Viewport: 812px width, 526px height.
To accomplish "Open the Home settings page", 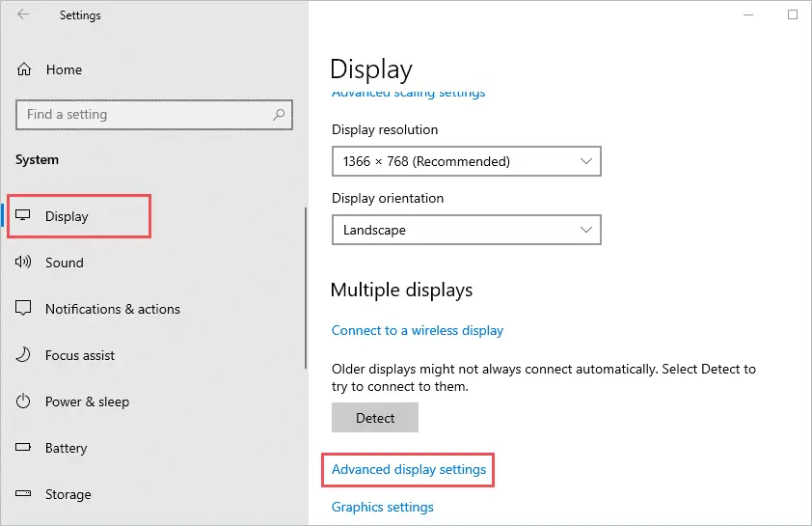I will click(x=64, y=69).
